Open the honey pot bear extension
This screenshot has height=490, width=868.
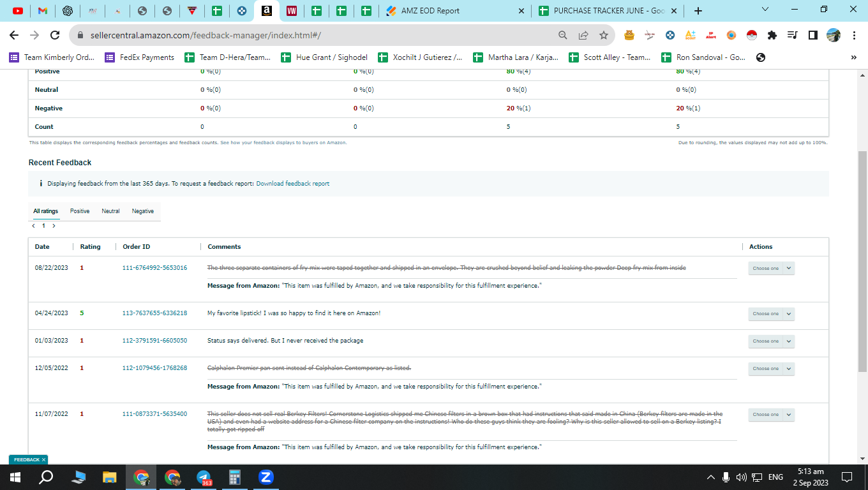coord(629,35)
